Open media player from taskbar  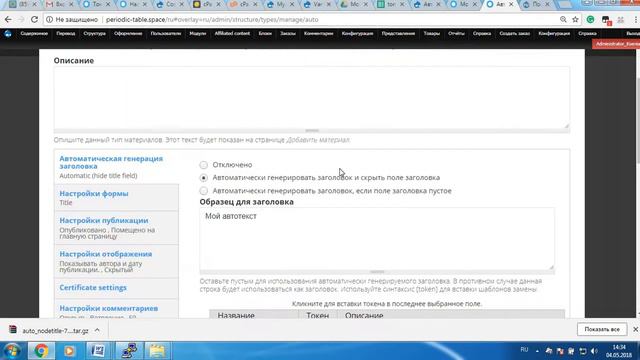pos(69,351)
